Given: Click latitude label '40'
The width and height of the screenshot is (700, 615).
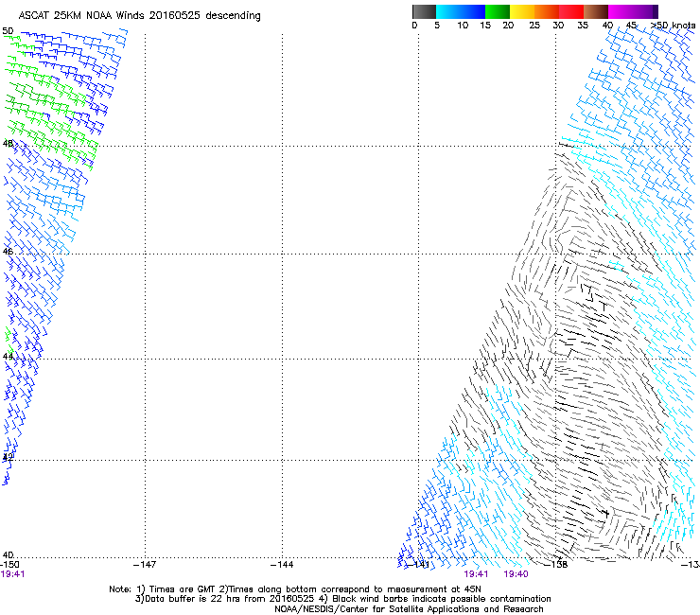Looking at the screenshot, I should pos(8,554).
